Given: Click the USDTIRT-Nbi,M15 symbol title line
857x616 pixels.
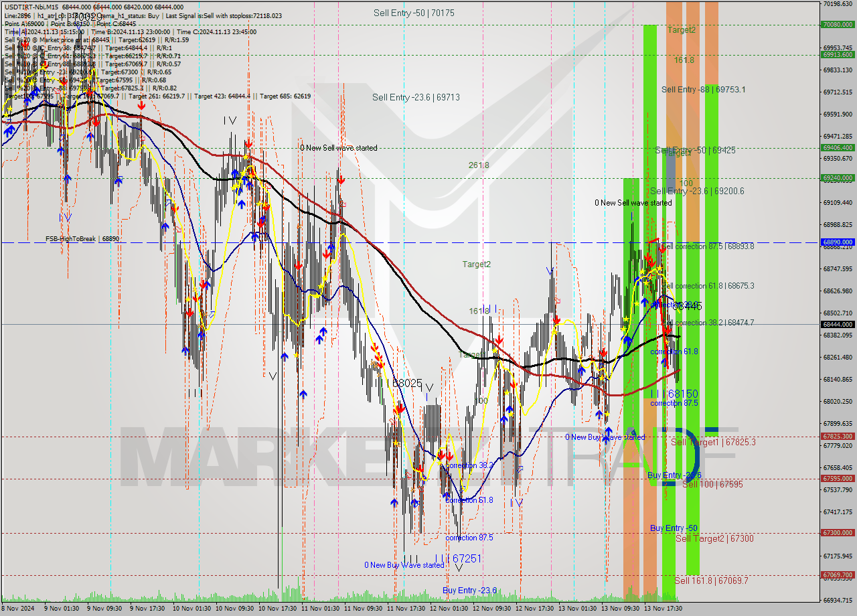Looking at the screenshot, I should click(x=93, y=7).
